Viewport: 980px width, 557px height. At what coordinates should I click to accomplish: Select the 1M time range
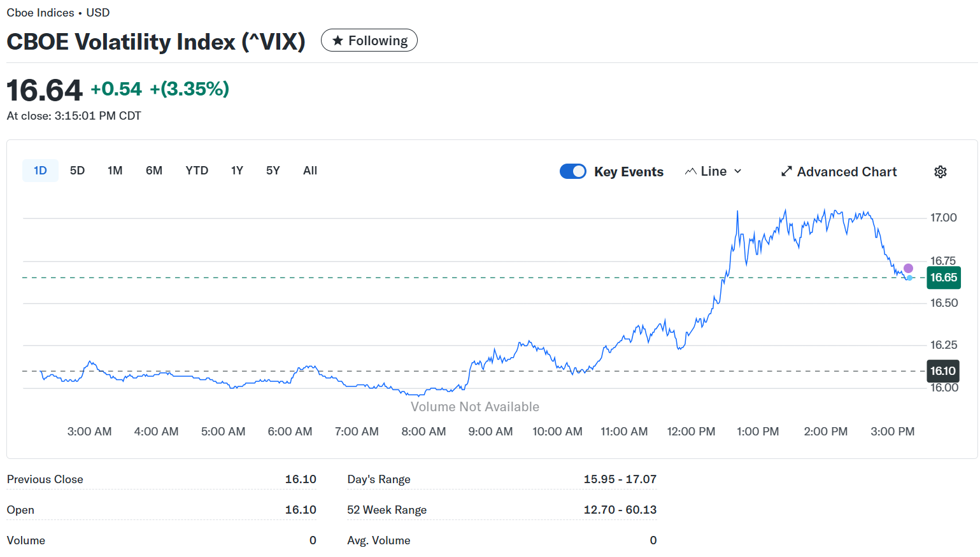pos(115,171)
